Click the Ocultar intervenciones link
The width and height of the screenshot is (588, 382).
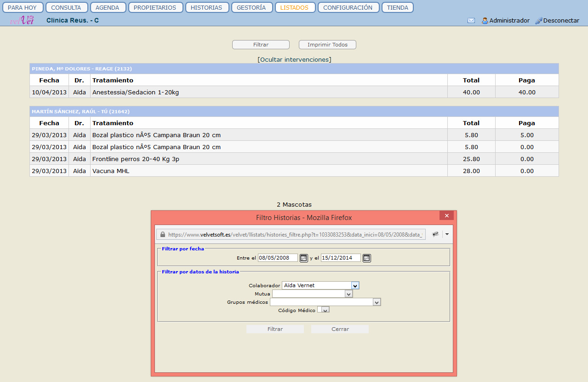(294, 59)
